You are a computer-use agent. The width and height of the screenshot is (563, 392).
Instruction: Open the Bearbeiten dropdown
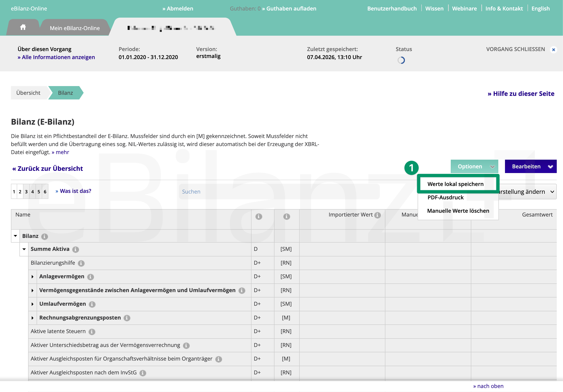[x=531, y=167]
